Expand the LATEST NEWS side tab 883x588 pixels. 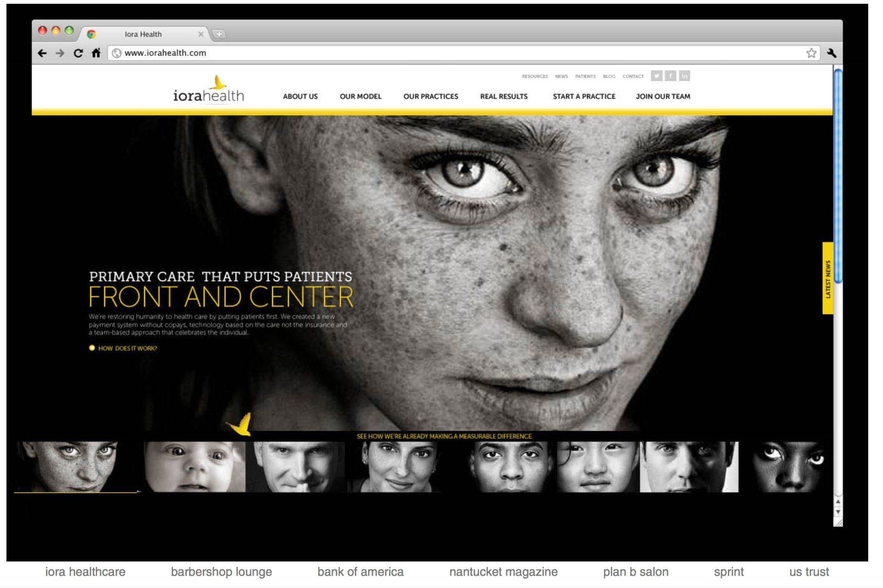[827, 279]
